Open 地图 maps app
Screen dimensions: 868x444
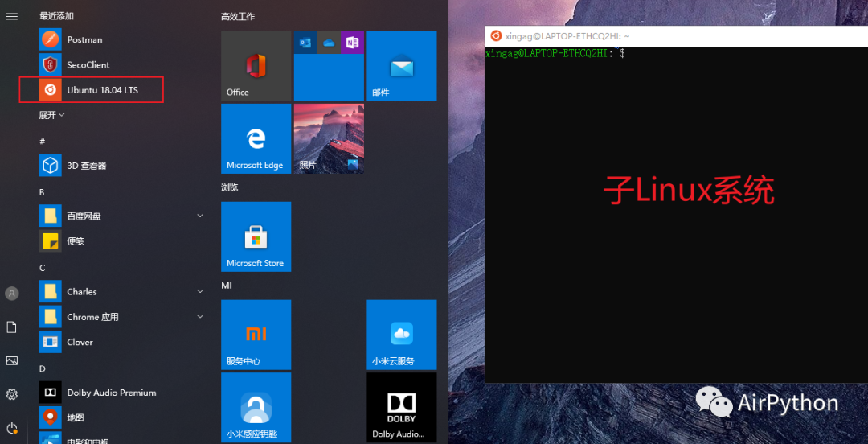click(123, 417)
